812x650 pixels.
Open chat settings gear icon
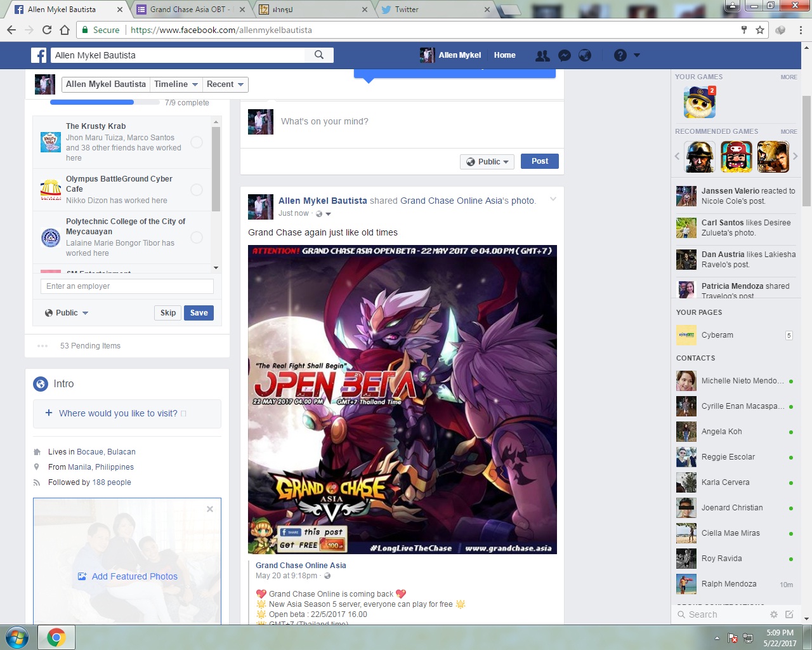[x=774, y=614]
